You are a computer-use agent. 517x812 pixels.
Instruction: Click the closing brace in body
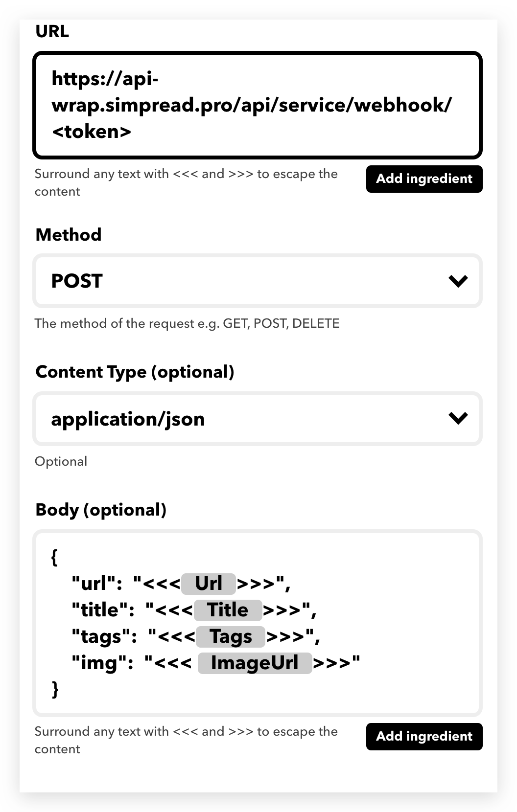pyautogui.click(x=55, y=689)
